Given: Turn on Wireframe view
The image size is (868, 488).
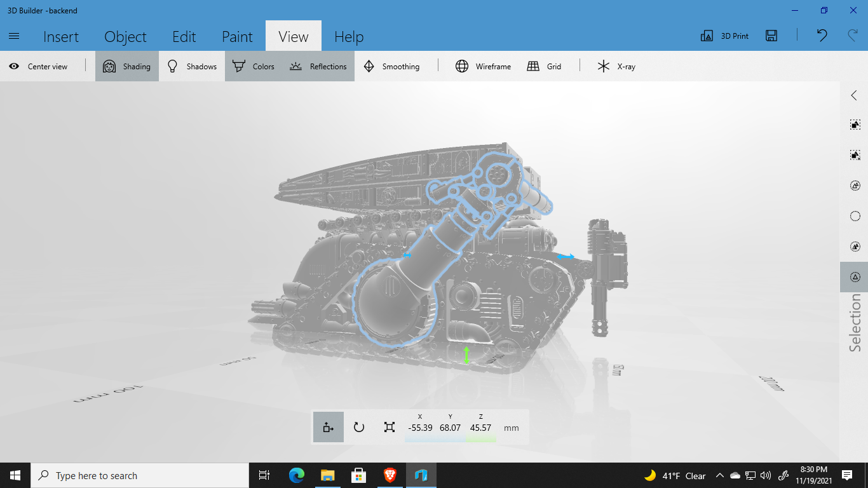Looking at the screenshot, I should coord(484,66).
